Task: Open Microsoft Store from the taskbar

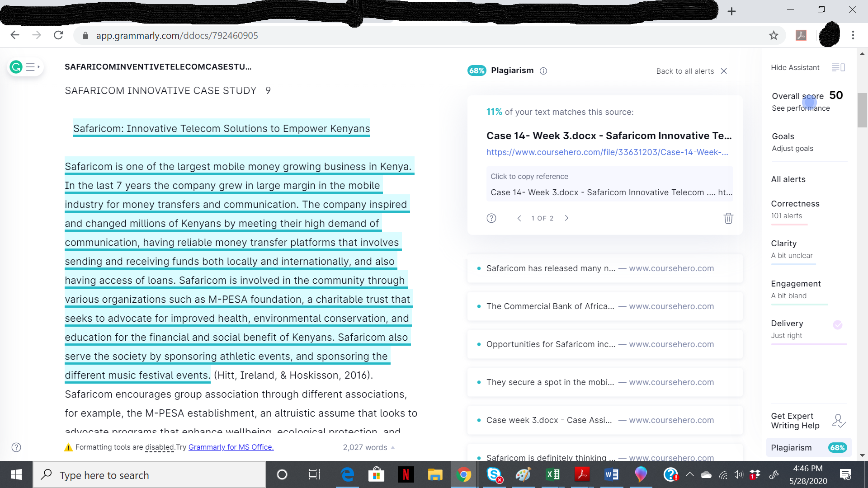Action: (x=376, y=474)
